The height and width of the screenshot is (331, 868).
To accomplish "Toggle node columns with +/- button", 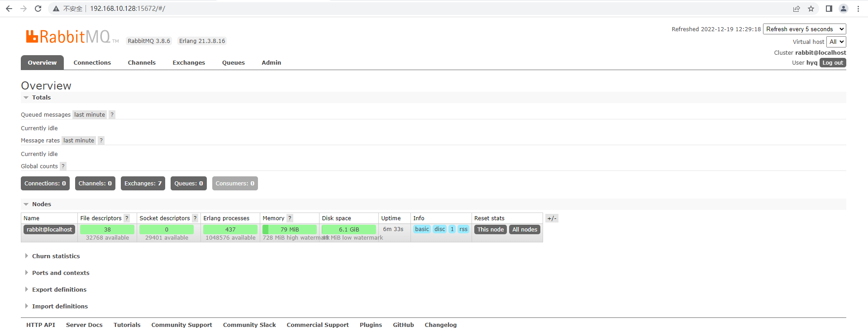I will point(552,218).
